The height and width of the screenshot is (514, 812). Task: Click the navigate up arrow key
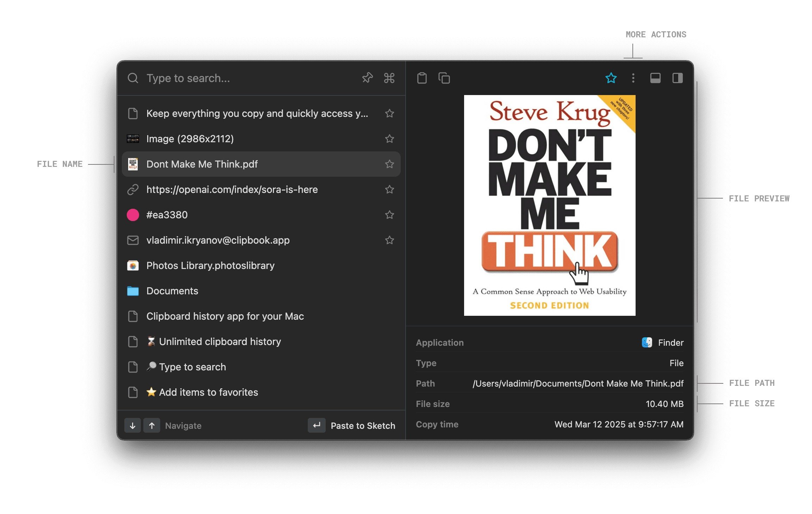(152, 425)
